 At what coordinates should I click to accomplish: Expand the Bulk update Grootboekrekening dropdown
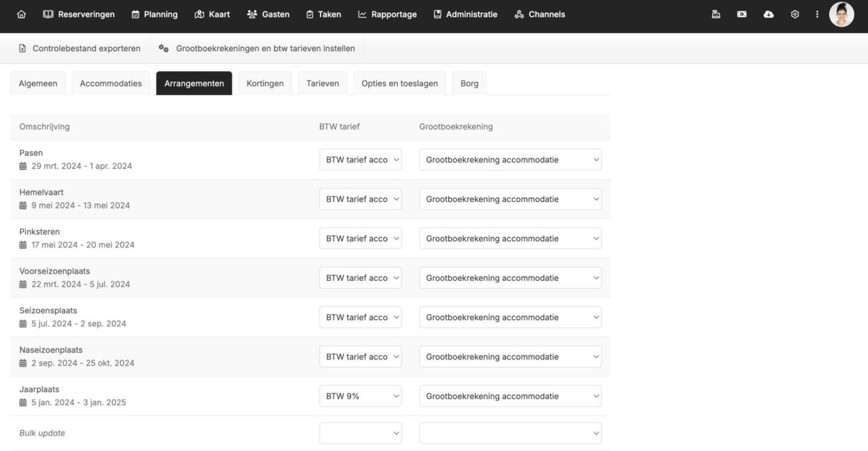click(x=510, y=433)
